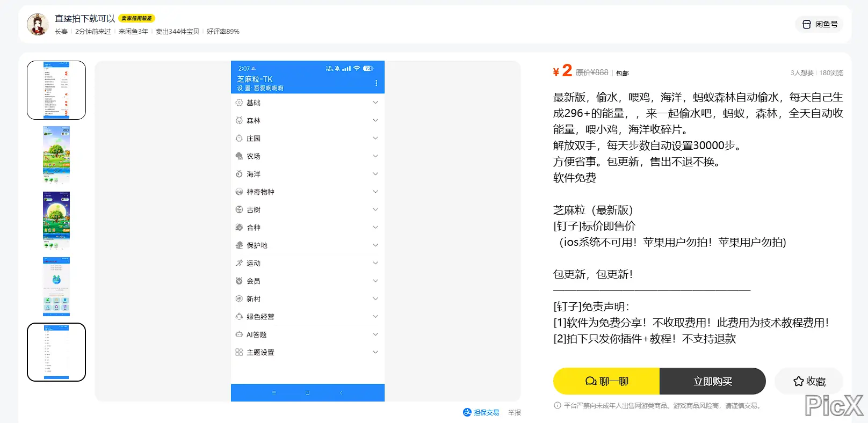Click the 举报 report link
This screenshot has width=868, height=423.
tap(515, 413)
